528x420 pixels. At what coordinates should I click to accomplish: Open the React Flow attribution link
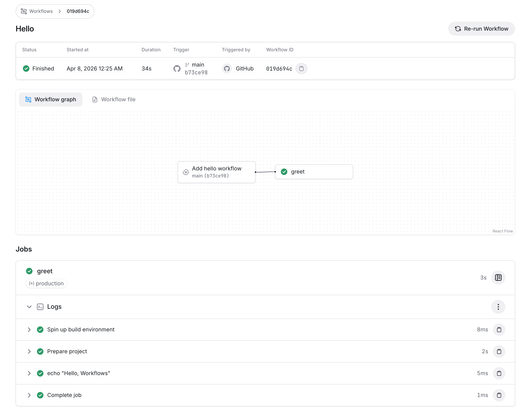click(x=502, y=231)
